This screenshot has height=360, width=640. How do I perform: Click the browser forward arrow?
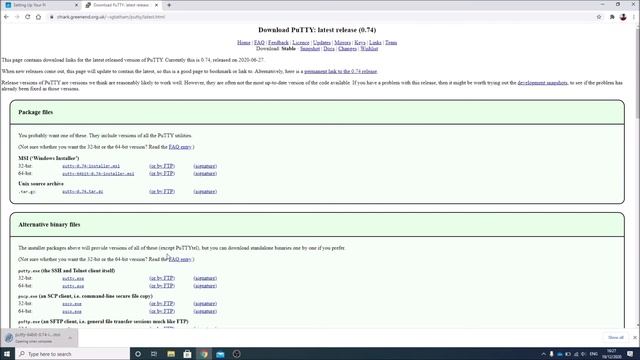click(17, 17)
